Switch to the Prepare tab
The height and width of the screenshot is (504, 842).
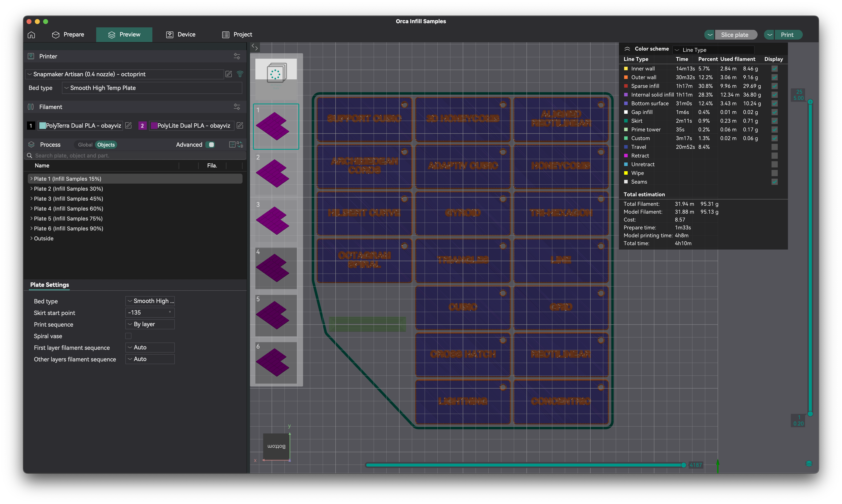(68, 35)
